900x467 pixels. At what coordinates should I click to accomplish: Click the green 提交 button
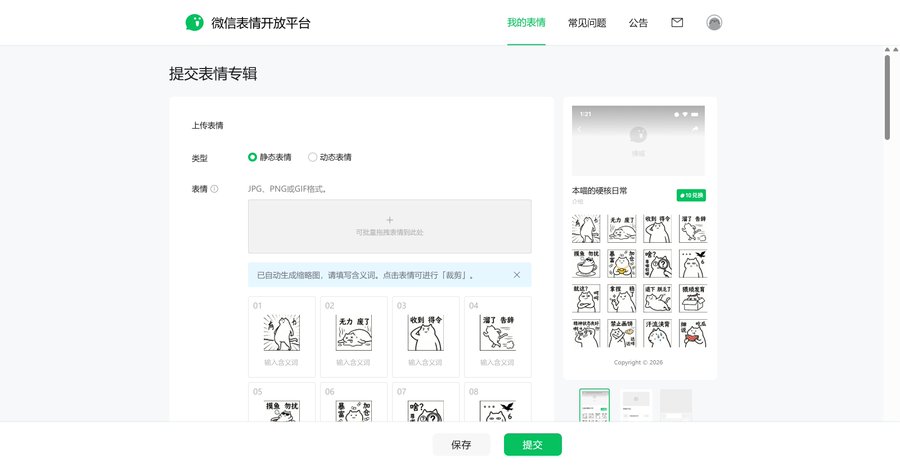click(x=533, y=445)
